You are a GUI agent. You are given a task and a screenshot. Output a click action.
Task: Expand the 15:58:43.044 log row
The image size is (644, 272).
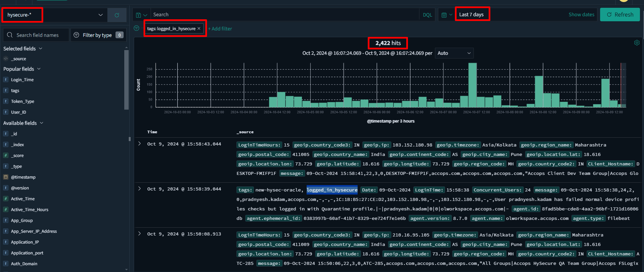click(139, 144)
